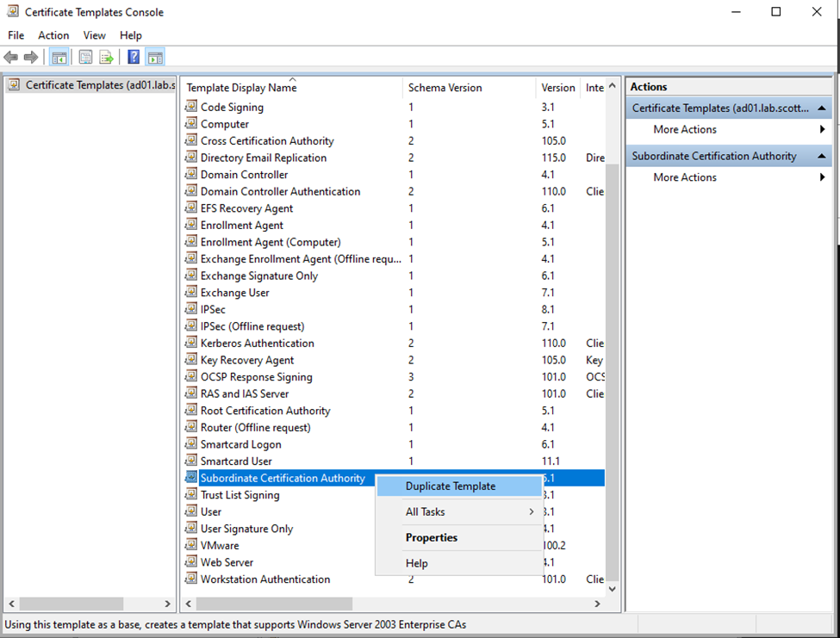Sort by the Schema Version column header
840x638 pixels.
click(x=445, y=88)
